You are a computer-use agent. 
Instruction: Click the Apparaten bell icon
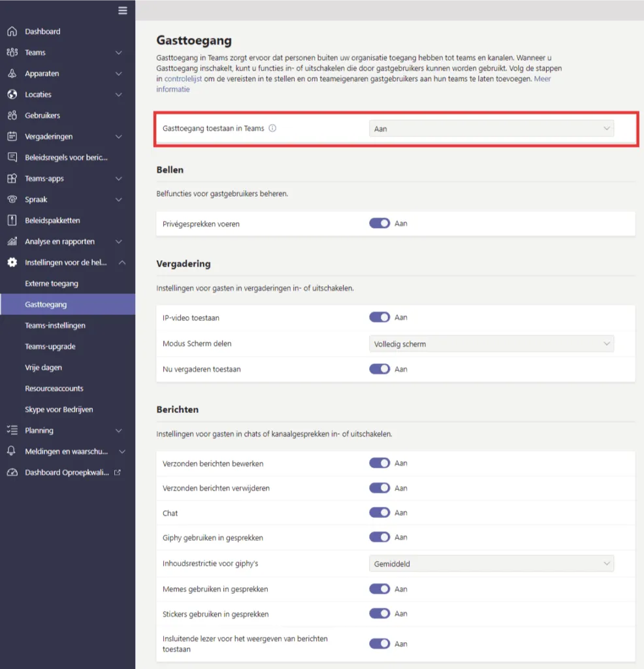[12, 74]
